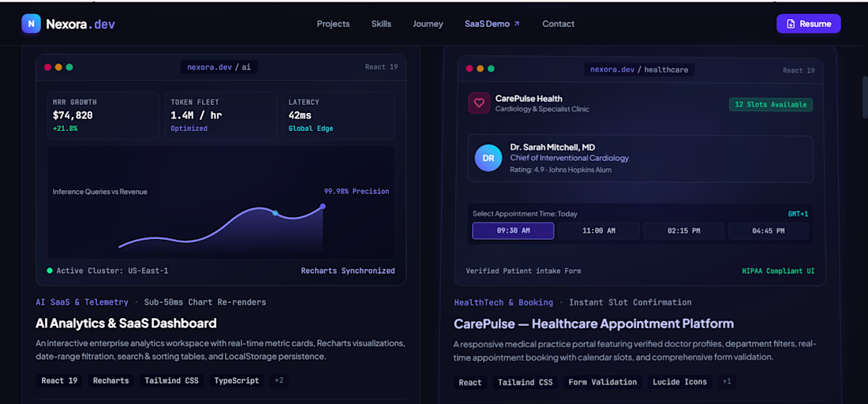
Task: Click the 99.98% Precision label
Action: coord(357,192)
